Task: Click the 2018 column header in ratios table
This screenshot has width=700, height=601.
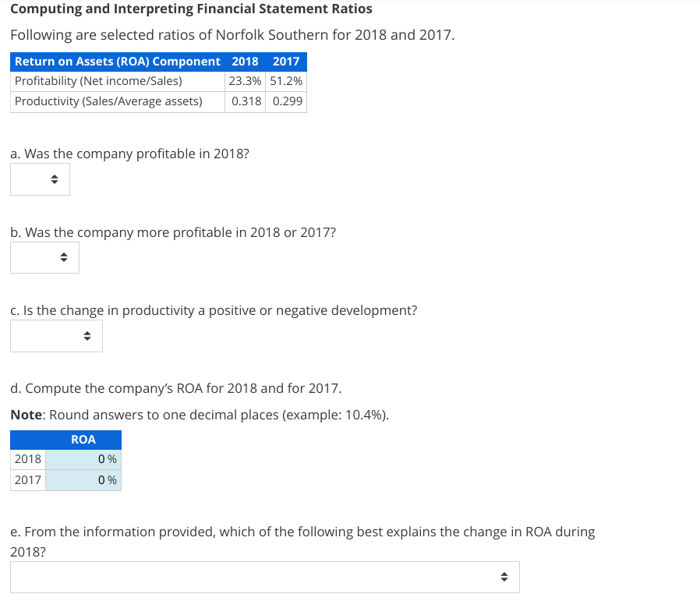Action: 245,61
